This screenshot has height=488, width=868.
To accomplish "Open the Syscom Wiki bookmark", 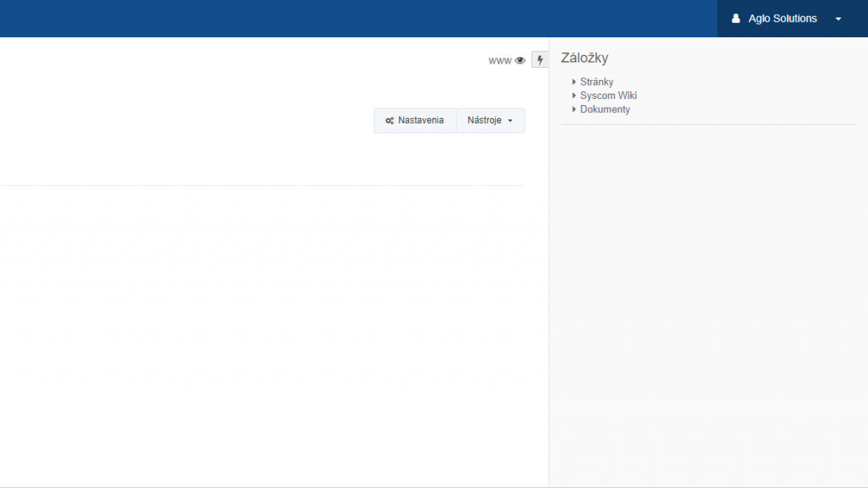I will pyautogui.click(x=608, y=96).
